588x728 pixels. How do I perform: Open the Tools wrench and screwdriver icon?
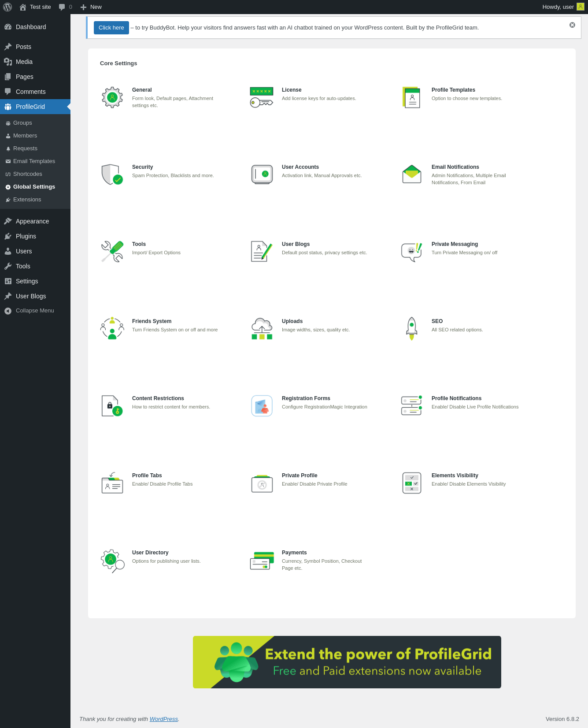coord(112,252)
